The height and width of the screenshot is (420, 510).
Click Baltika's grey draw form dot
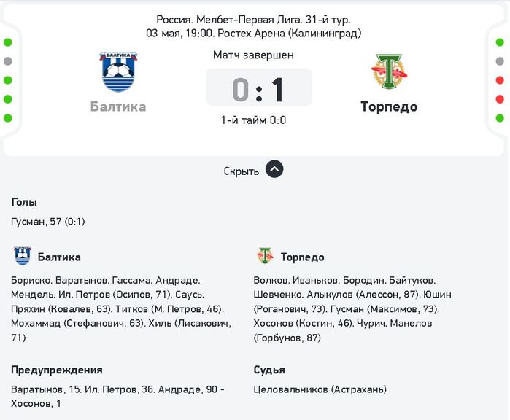point(8,61)
